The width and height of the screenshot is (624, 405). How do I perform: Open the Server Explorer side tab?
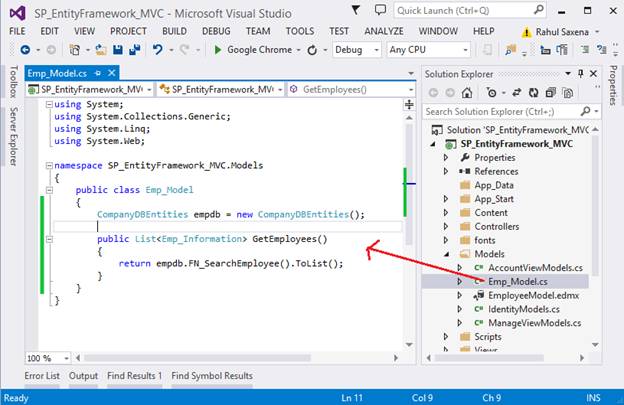point(13,136)
